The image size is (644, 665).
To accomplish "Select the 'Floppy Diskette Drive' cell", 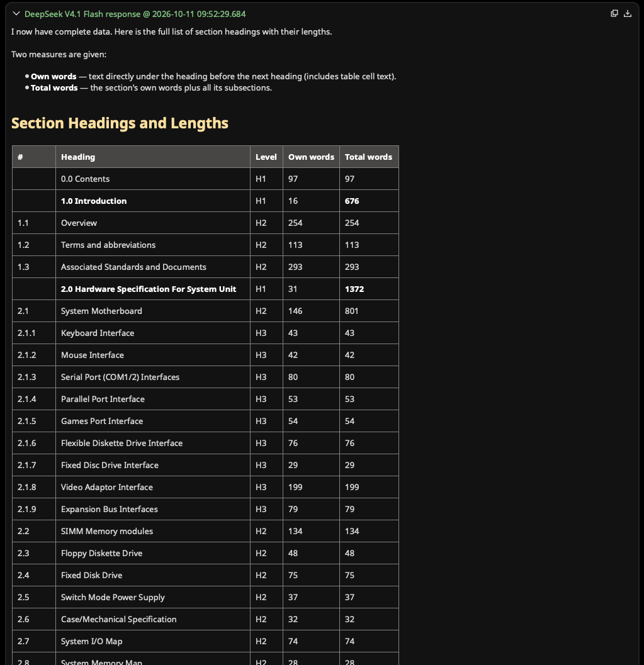I will coord(153,554).
